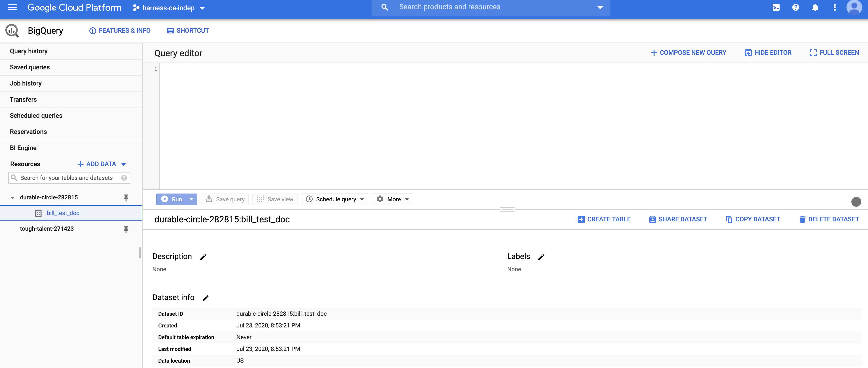868x368 pixels.
Task: Click COMPOSE NEW QUERY
Action: [x=688, y=53]
